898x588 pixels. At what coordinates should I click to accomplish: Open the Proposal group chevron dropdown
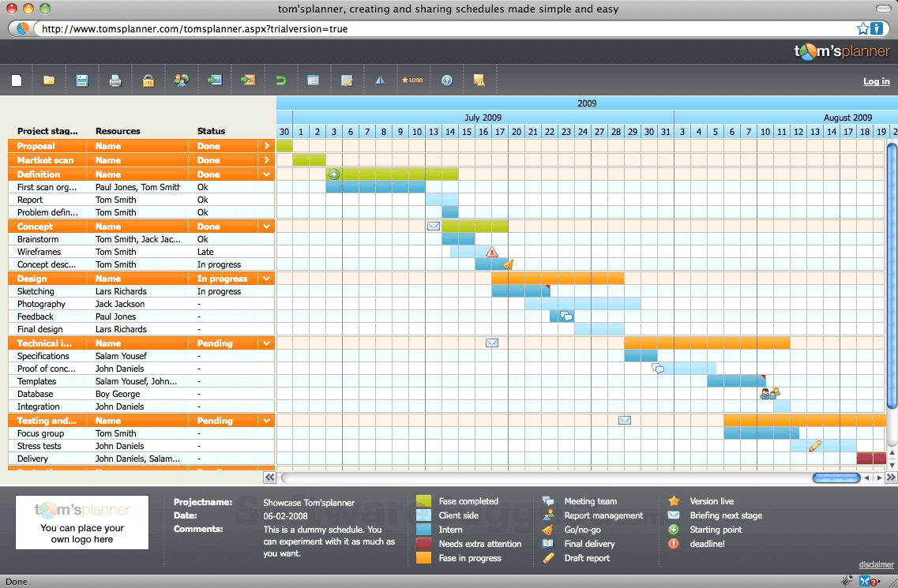click(x=267, y=145)
